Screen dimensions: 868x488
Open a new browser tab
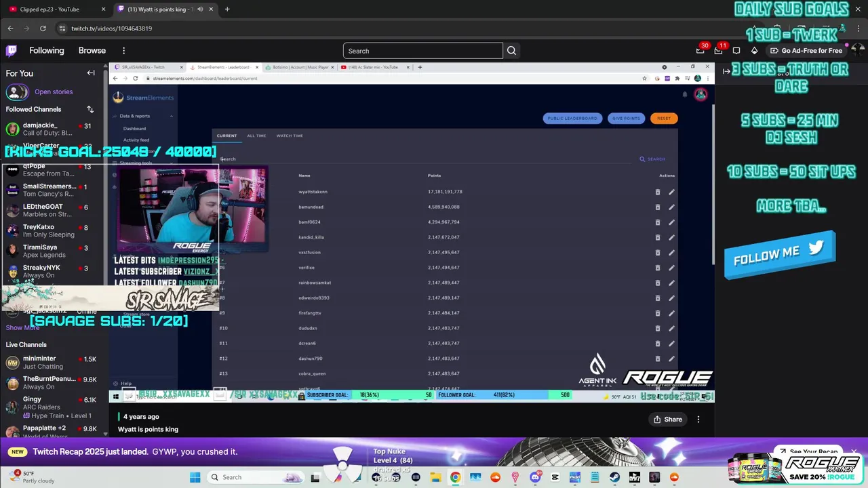(x=227, y=9)
